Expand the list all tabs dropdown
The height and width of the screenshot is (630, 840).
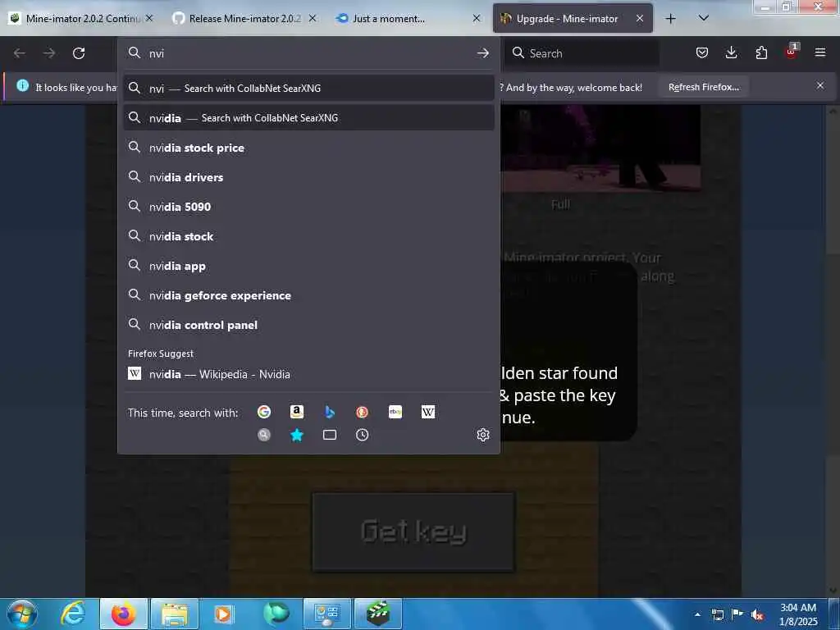pyautogui.click(x=704, y=18)
